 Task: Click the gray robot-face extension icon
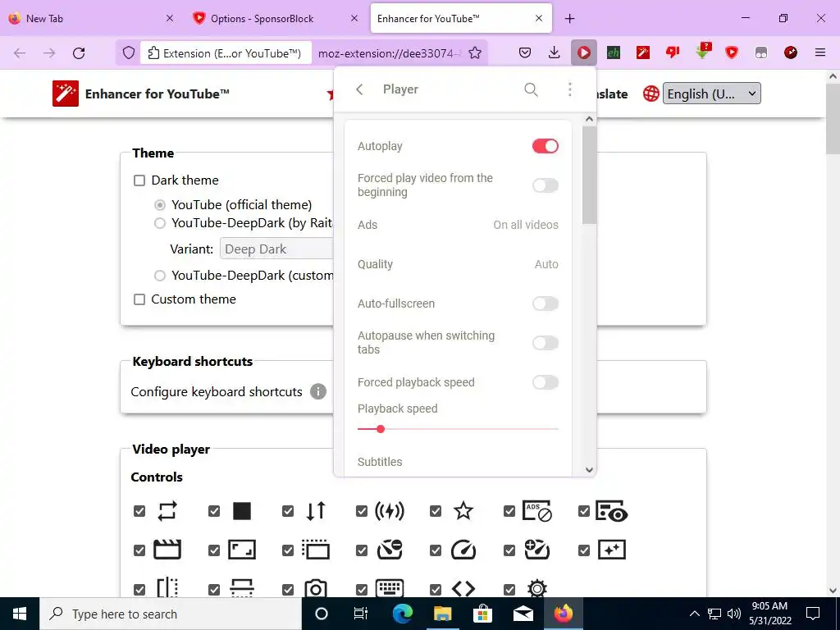click(760, 52)
